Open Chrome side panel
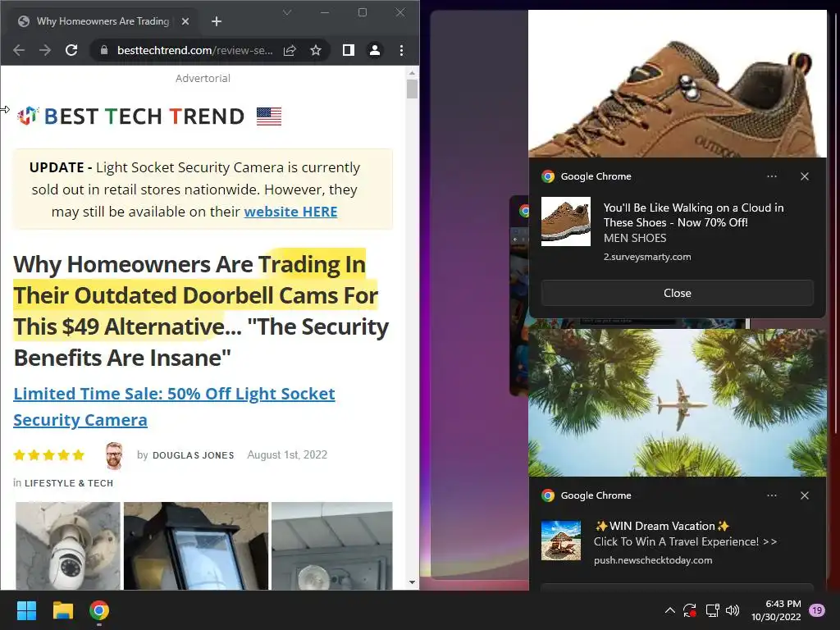The width and height of the screenshot is (840, 630). tap(348, 50)
